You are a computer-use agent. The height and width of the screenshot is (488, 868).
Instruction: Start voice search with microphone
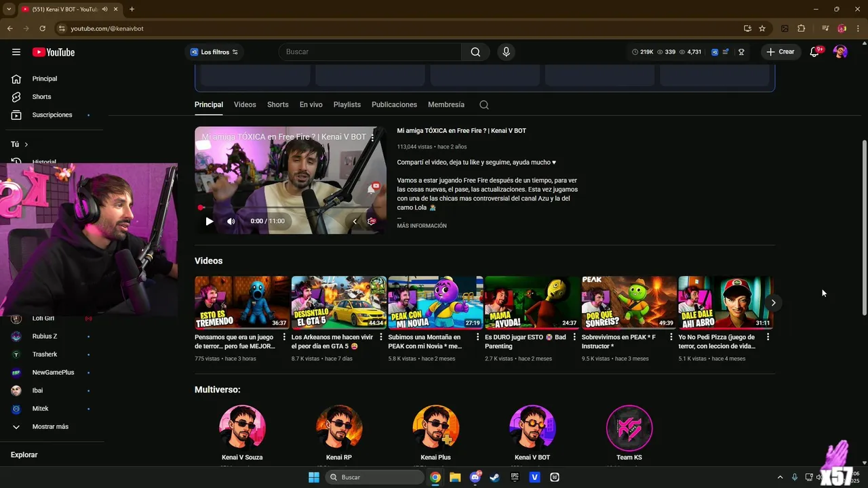point(505,52)
